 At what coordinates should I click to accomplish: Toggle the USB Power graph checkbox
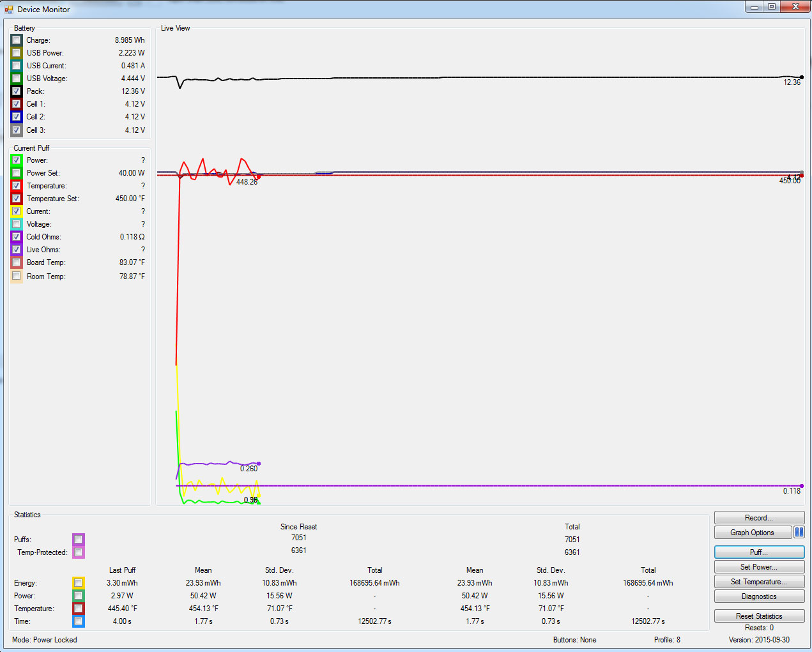[17, 53]
